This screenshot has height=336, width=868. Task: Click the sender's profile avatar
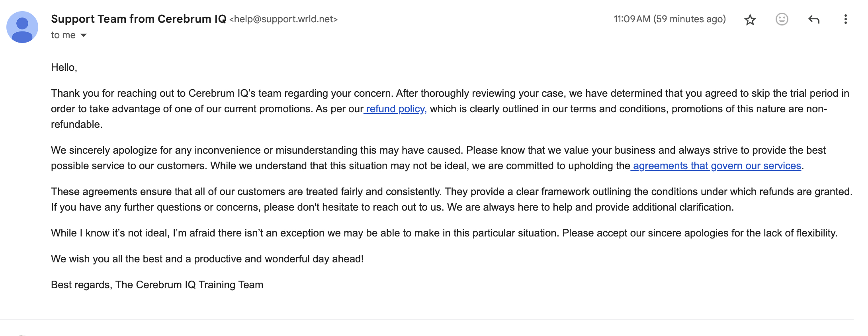pos(22,27)
